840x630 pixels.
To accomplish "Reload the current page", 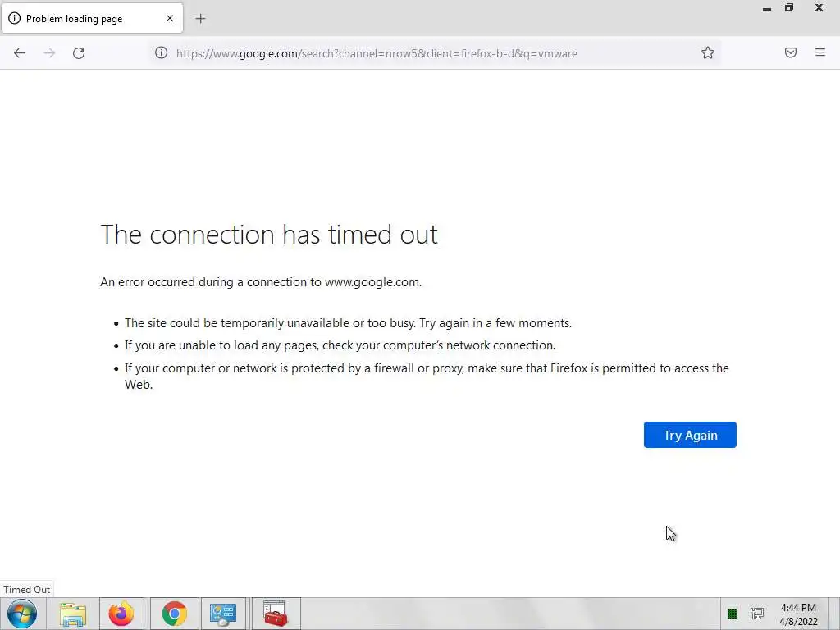I will [x=79, y=53].
